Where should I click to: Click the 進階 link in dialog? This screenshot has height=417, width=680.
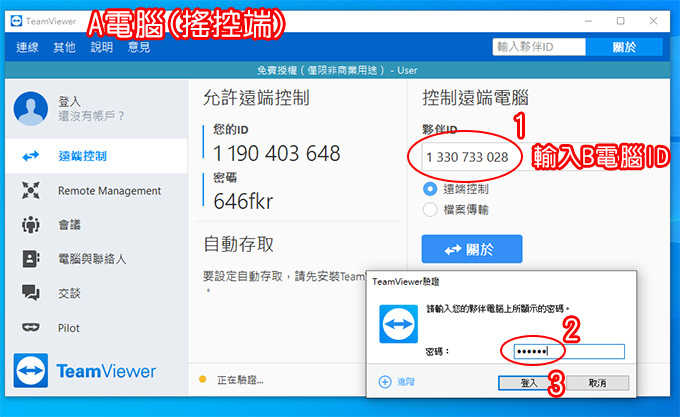(406, 382)
